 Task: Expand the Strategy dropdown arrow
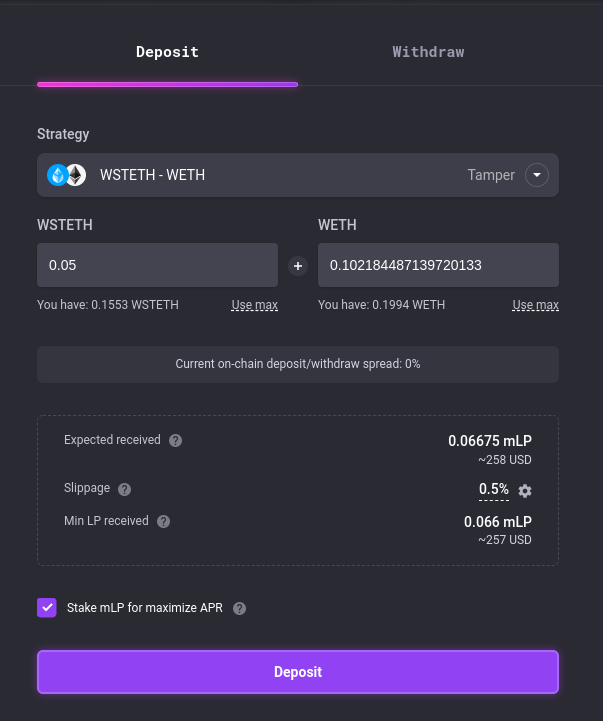[x=537, y=175]
